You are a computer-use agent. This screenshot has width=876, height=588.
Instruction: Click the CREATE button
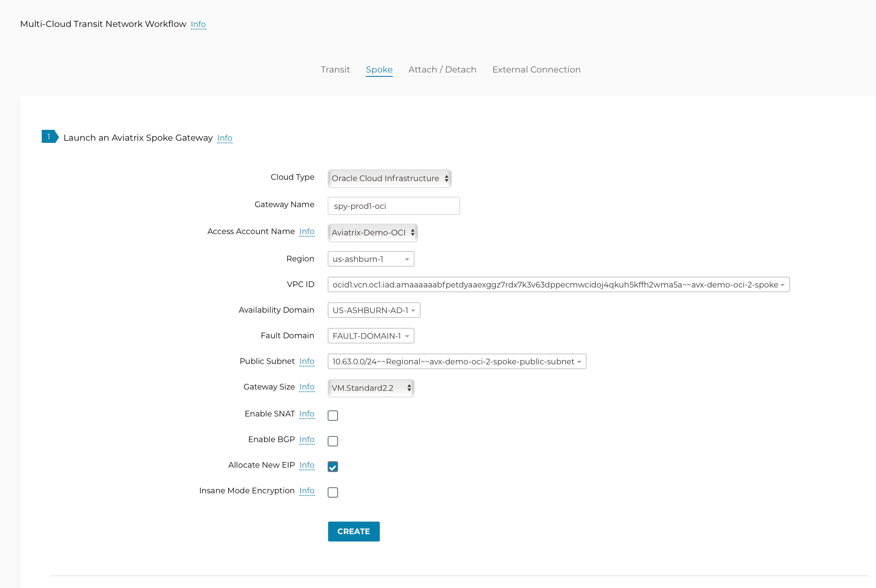[x=354, y=532]
